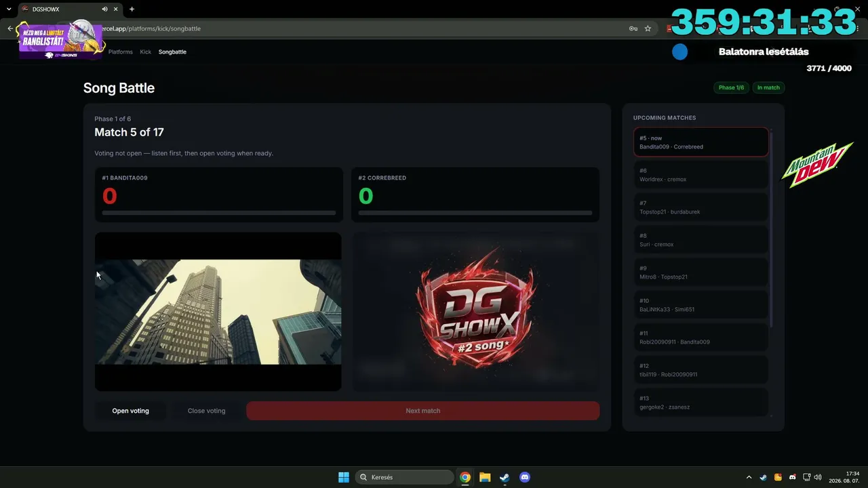
Task: Click the Discord icon in system tray
Action: 793,477
